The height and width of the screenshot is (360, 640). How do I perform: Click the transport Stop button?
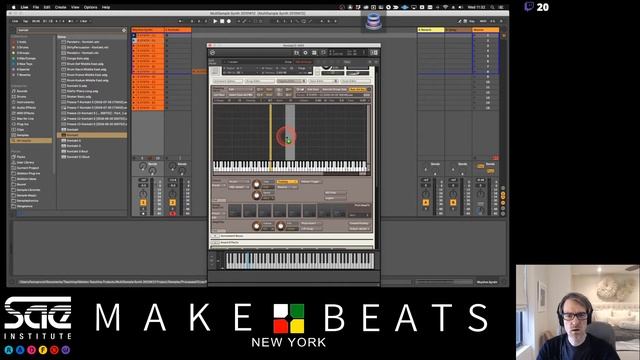pos(222,21)
